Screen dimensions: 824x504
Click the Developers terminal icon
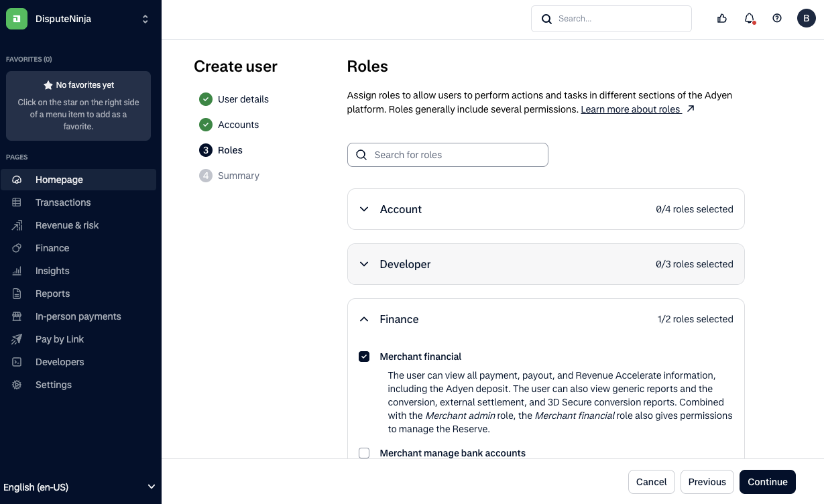coord(17,362)
